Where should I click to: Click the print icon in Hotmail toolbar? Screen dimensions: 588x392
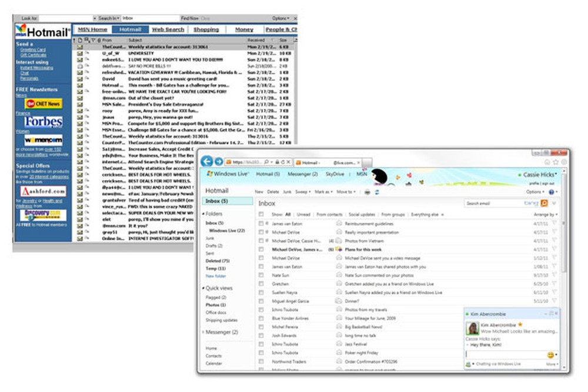[367, 192]
